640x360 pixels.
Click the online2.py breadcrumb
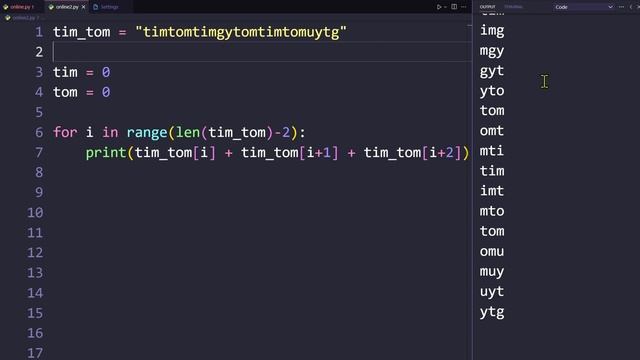23,18
